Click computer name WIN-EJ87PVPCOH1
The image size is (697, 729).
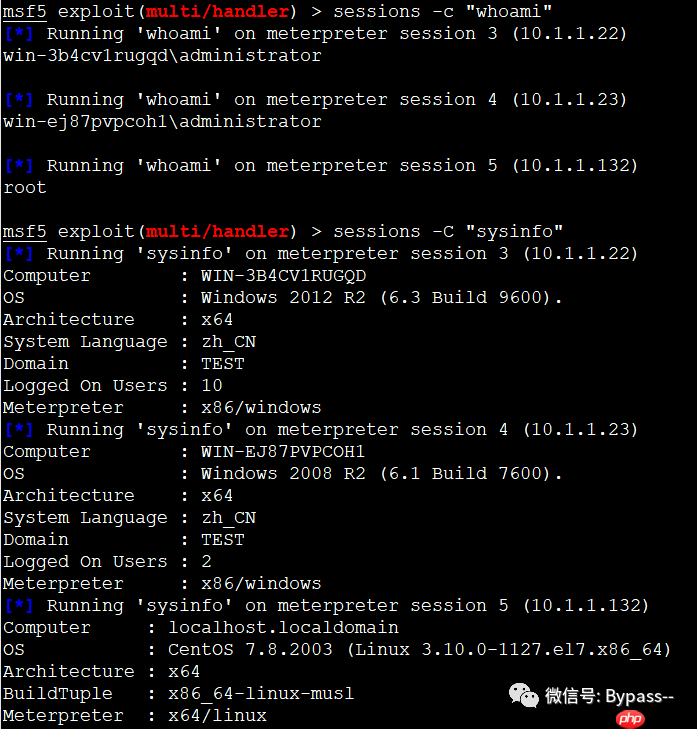pyautogui.click(x=284, y=452)
